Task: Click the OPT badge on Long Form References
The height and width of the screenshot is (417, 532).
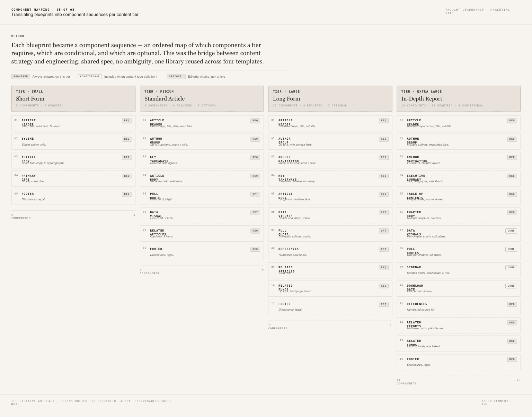Action: 383,249
